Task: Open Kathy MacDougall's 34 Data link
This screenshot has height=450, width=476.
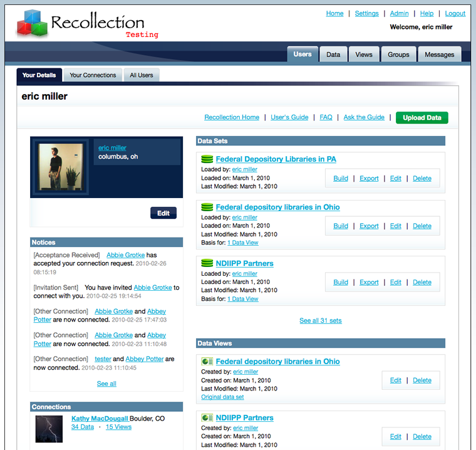Action: click(83, 427)
